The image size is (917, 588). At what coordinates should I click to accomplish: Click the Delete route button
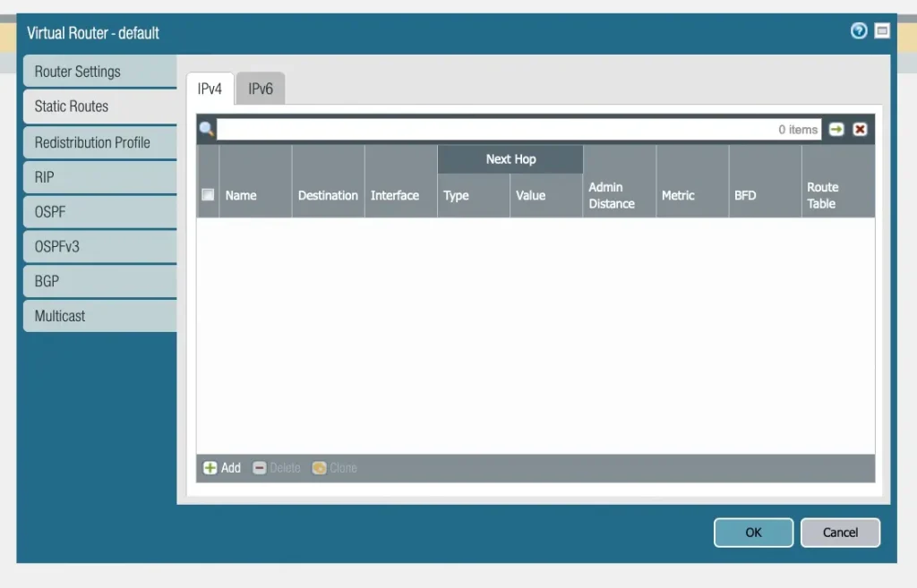tap(277, 468)
